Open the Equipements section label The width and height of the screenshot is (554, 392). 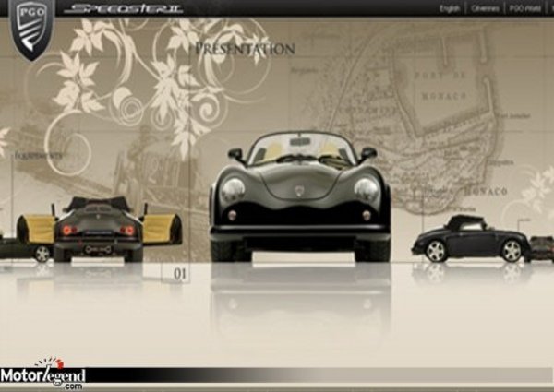(x=39, y=155)
